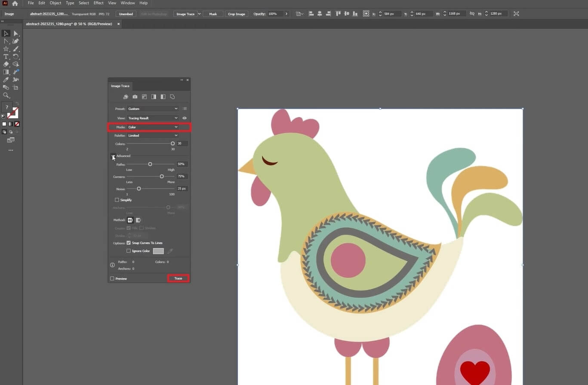This screenshot has height=385, width=588.
Task: Expand Opacity options arrow
Action: [286, 14]
